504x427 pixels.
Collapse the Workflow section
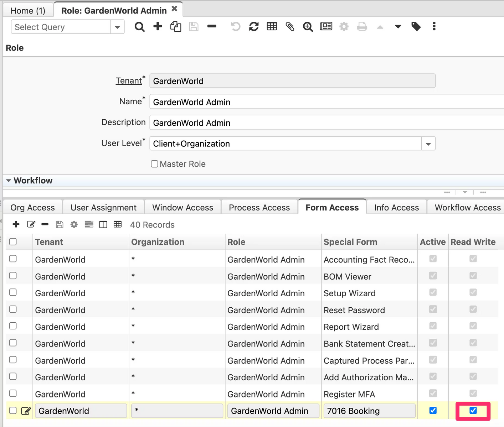point(9,181)
